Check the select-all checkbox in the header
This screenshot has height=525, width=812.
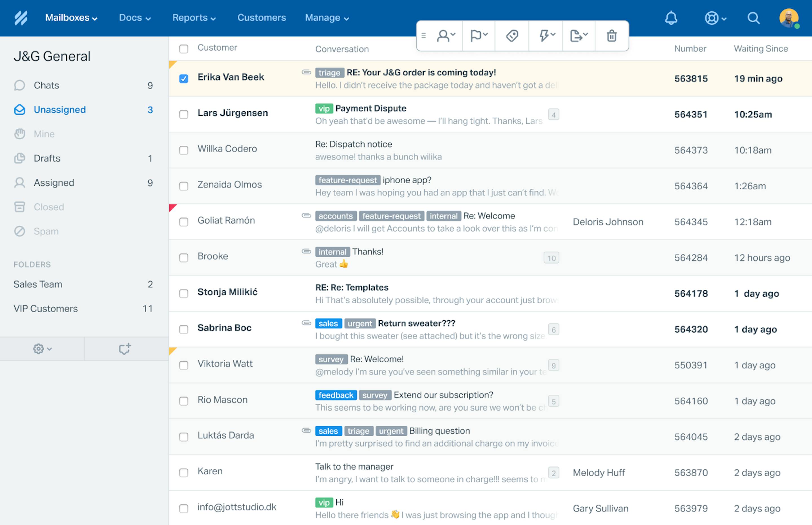[x=184, y=49]
